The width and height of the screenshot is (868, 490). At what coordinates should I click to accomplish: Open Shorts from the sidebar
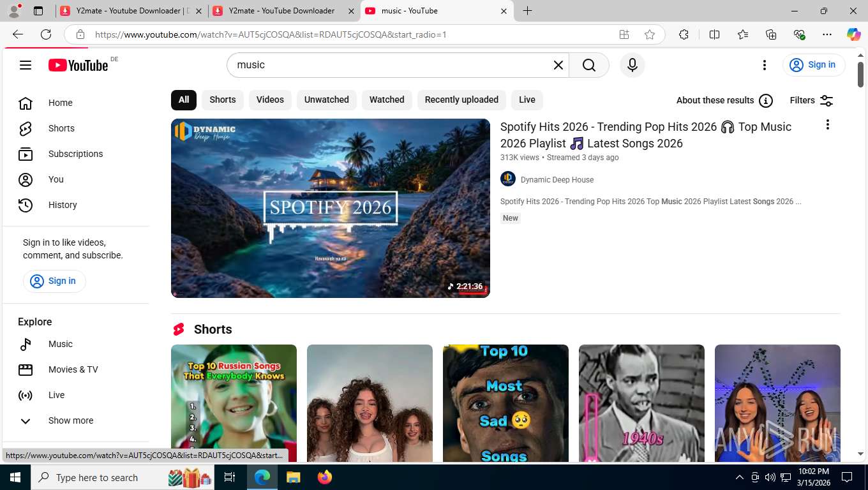[75, 128]
